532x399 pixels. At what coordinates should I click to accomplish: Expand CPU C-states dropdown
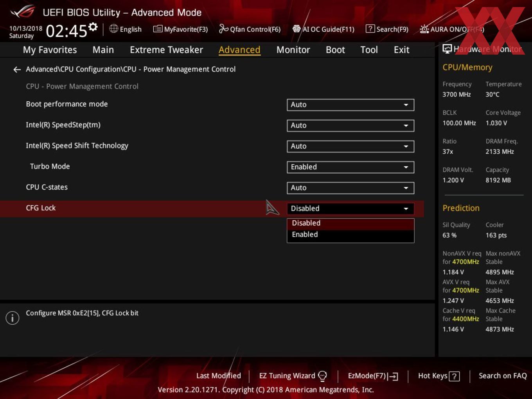[x=350, y=188]
